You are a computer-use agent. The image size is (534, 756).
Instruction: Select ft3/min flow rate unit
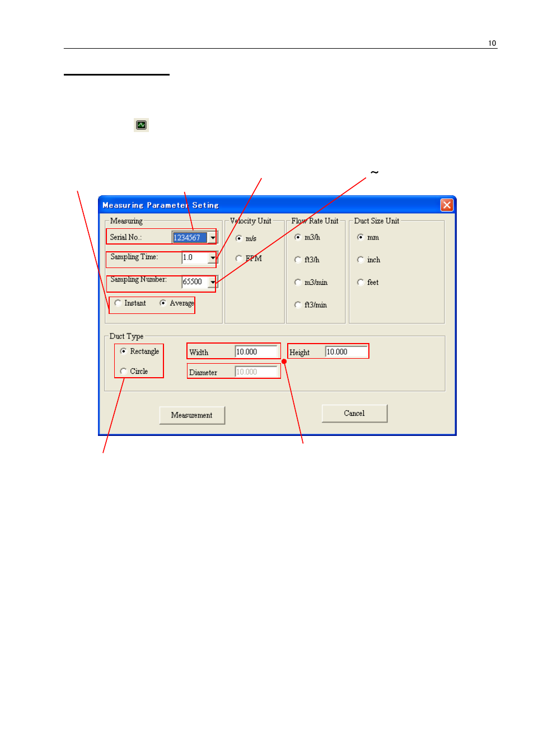tap(298, 304)
